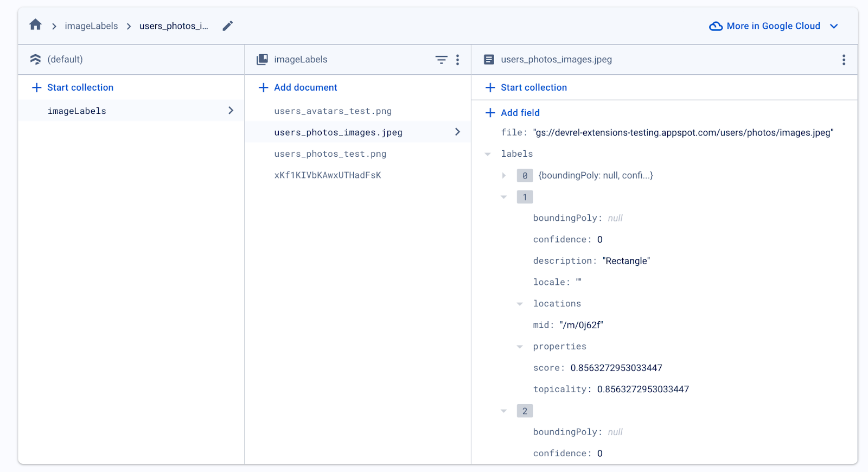868x472 pixels.
Task: Open More in Google Cloud link
Action: pyautogui.click(x=773, y=26)
